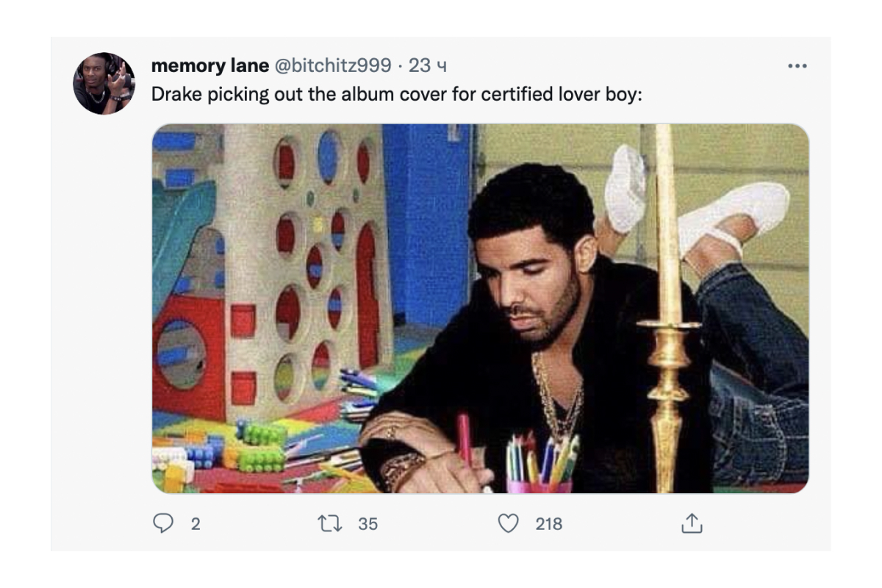Screen dimensions: 882x588
Task: Open the attached meme image
Action: [x=480, y=308]
